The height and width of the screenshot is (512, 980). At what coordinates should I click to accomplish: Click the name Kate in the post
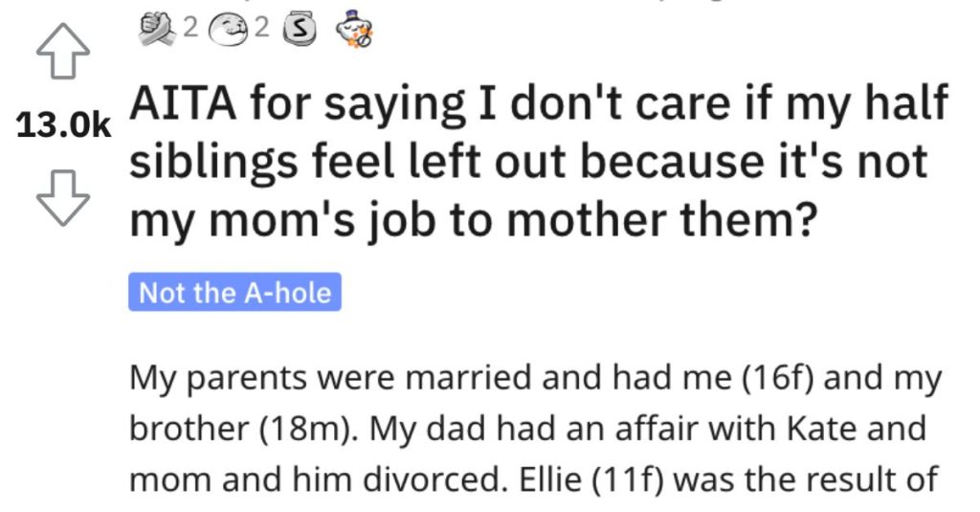[820, 429]
